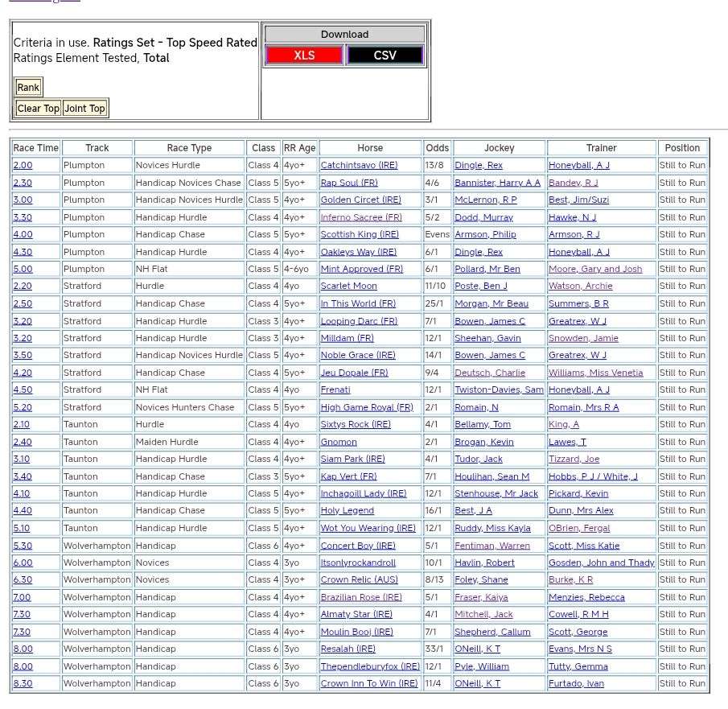
Task: Click the Clear Top button
Action: pos(39,109)
